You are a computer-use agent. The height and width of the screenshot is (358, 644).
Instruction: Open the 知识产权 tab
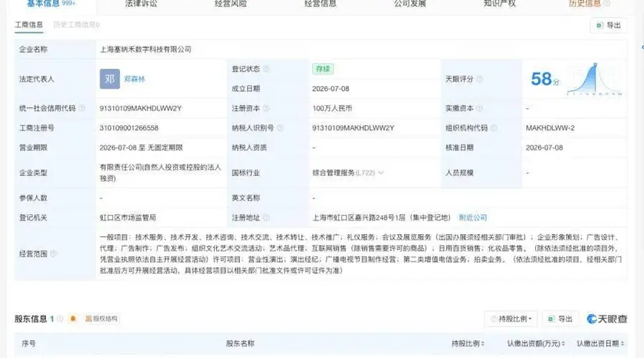click(x=499, y=4)
